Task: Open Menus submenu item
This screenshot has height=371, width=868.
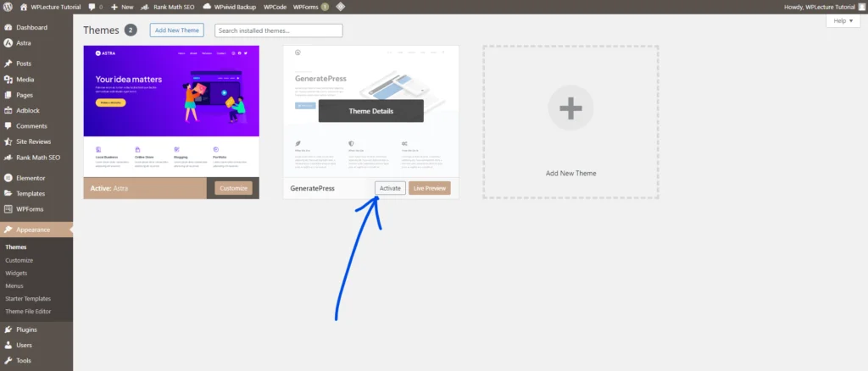Action: pyautogui.click(x=14, y=285)
